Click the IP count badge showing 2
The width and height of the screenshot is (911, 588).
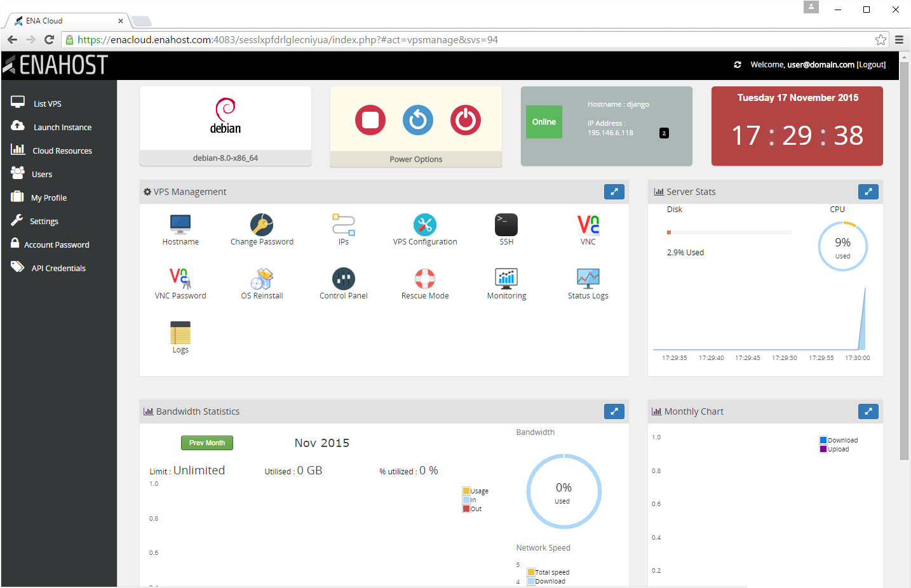[664, 133]
